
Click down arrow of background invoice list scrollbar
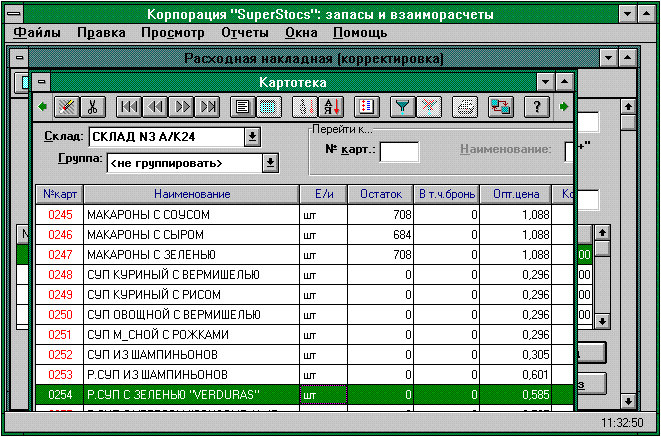tap(602, 321)
